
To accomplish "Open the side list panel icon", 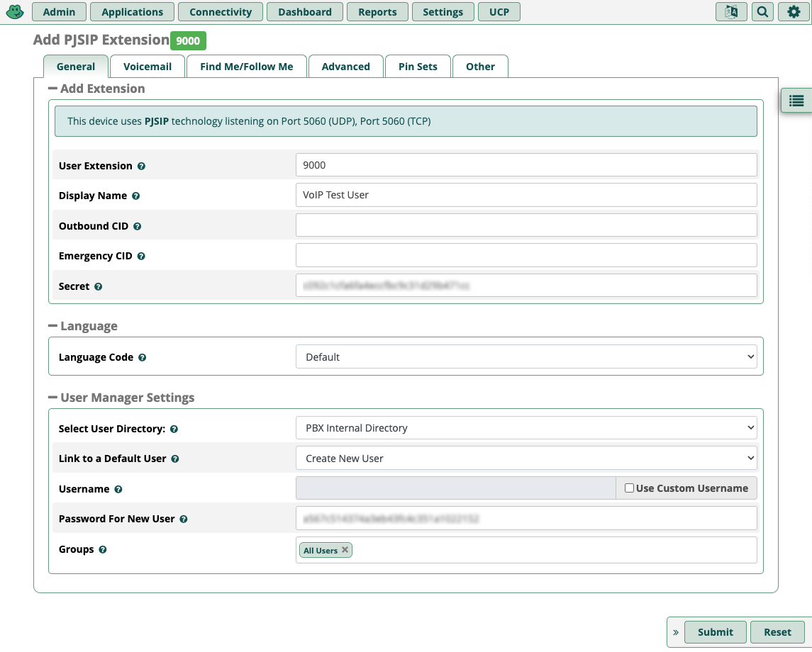I will coord(796,101).
